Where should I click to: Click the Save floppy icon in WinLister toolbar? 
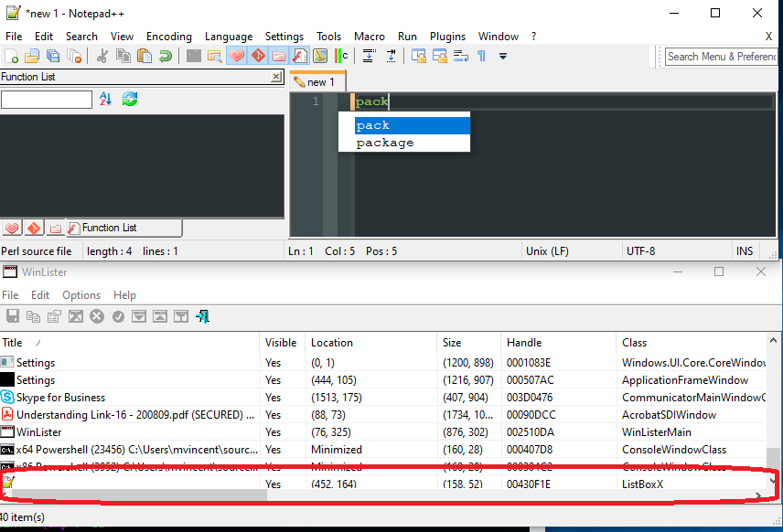tap(13, 316)
